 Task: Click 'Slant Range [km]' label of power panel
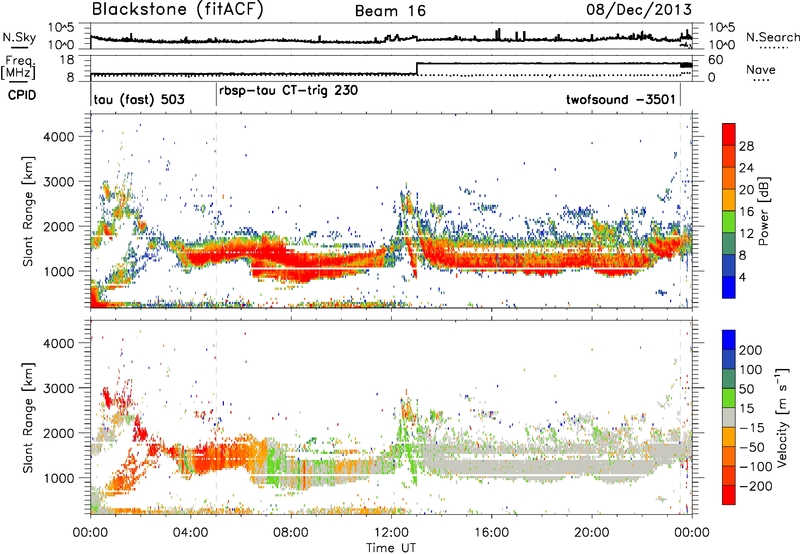pos(29,211)
